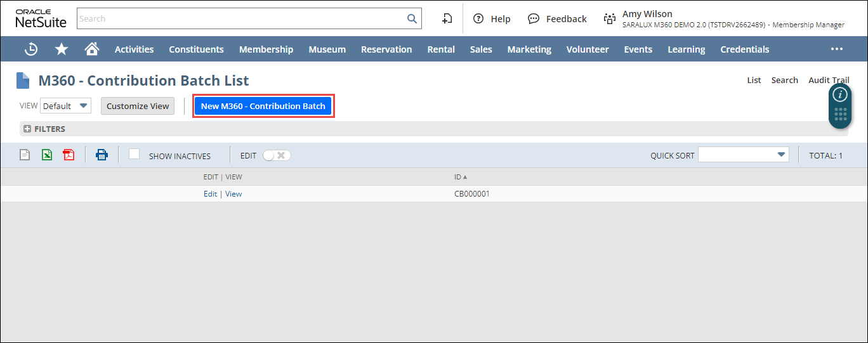Toggle the inline Edit switch
Image resolution: width=868 pixels, height=343 pixels.
(277, 155)
